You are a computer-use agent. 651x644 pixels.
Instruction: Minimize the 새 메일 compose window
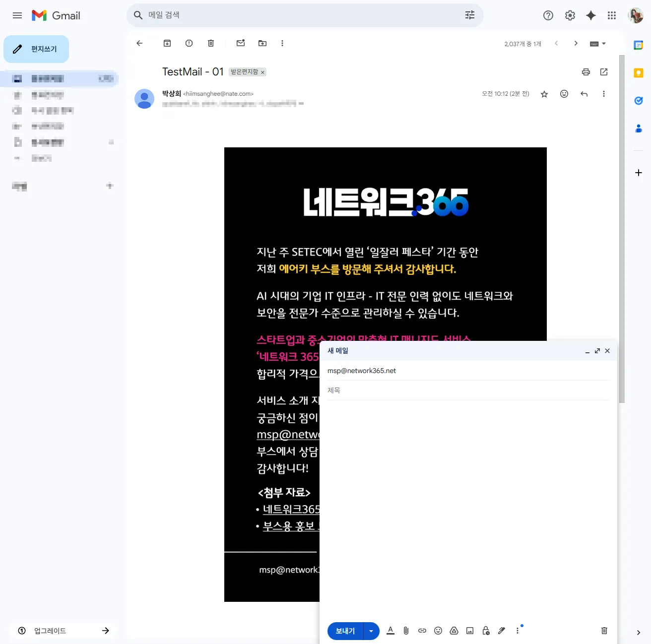pyautogui.click(x=587, y=351)
